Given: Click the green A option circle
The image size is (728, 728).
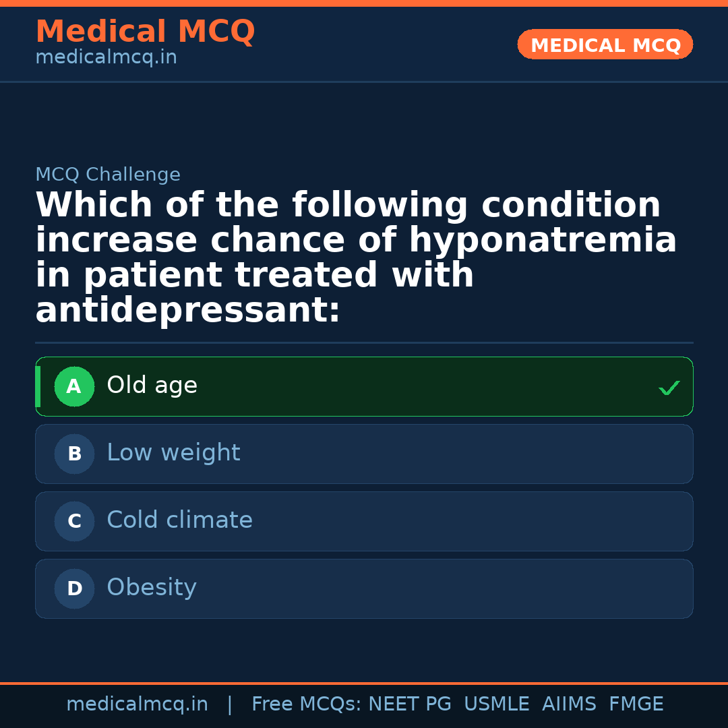Looking at the screenshot, I should pos(74,387).
